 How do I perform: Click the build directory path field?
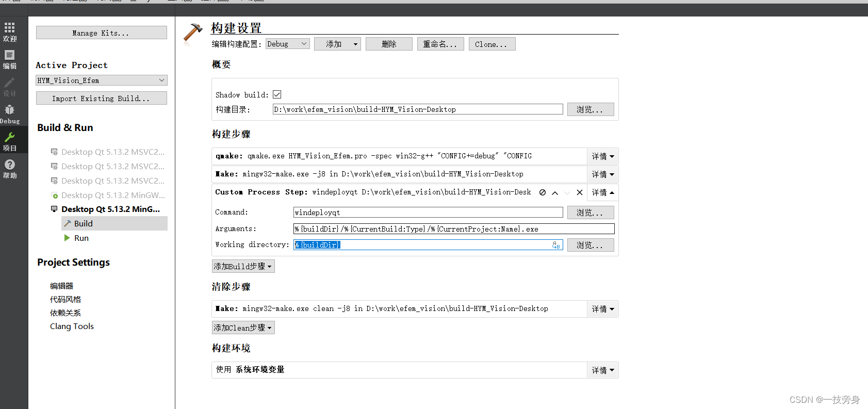point(418,109)
